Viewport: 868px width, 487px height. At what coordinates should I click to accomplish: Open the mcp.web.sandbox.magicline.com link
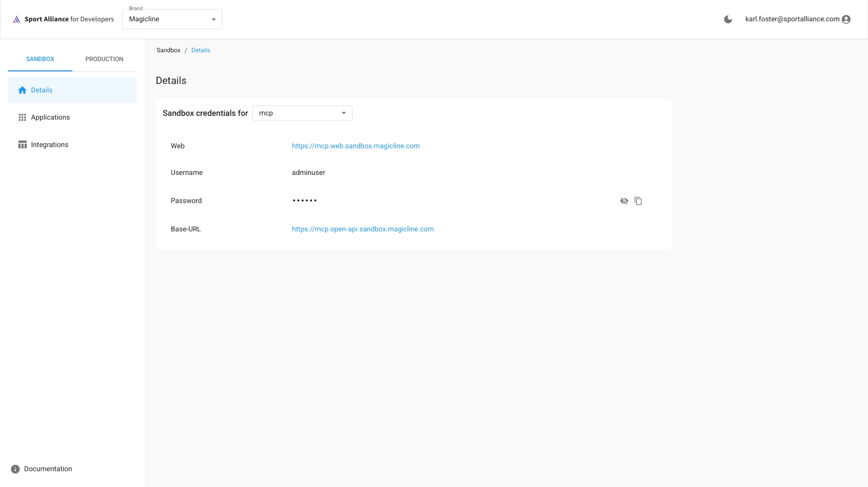pos(355,146)
